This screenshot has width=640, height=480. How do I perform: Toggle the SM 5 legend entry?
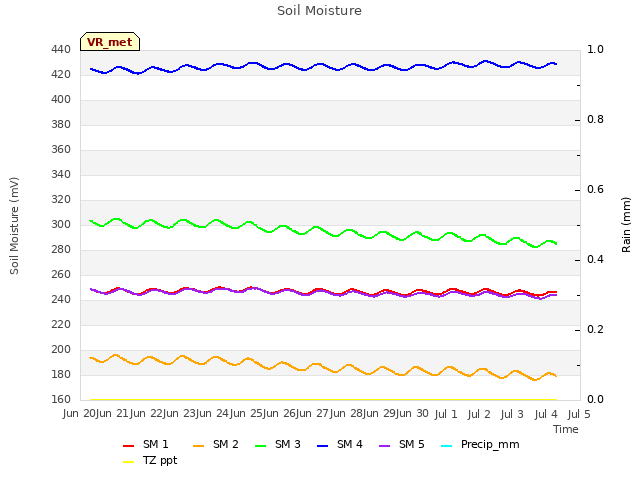pos(402,444)
